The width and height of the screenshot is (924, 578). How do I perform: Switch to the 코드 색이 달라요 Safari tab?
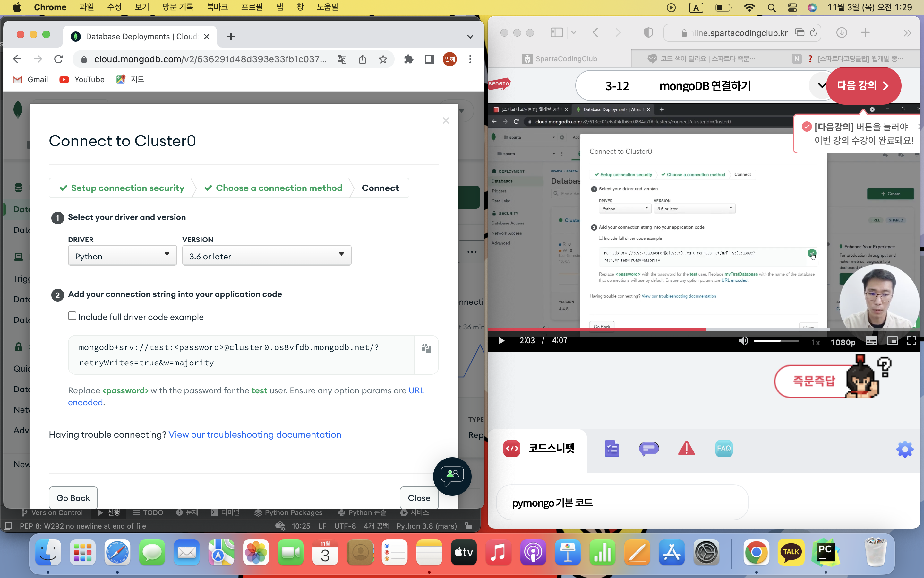(704, 59)
